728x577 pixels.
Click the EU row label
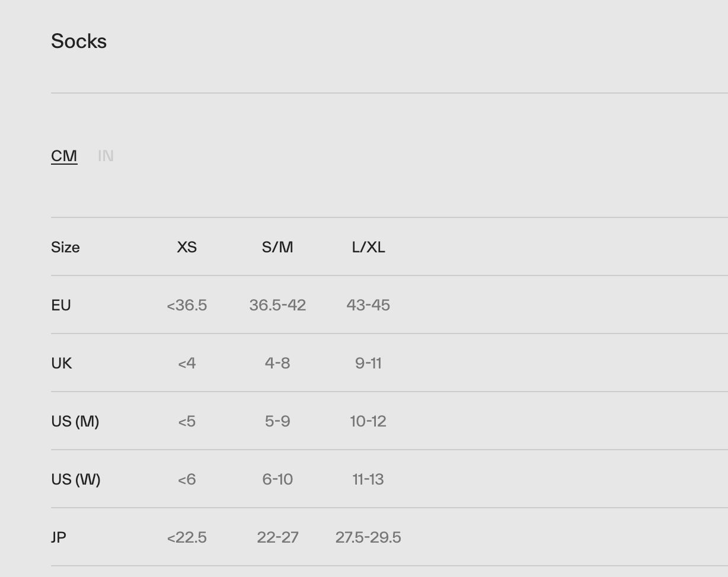pos(61,305)
